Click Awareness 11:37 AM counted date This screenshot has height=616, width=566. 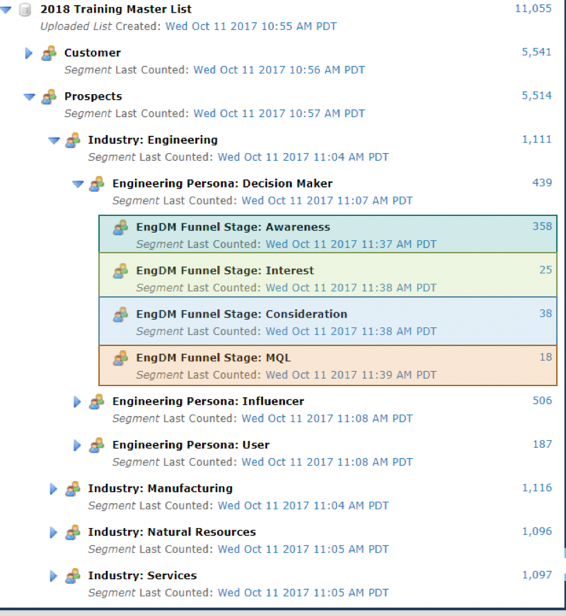click(x=351, y=244)
